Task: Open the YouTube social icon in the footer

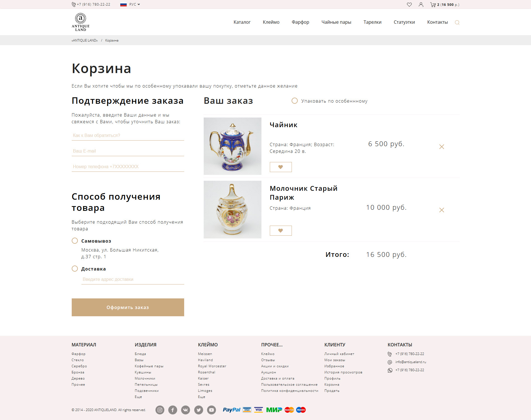Action: [212, 410]
